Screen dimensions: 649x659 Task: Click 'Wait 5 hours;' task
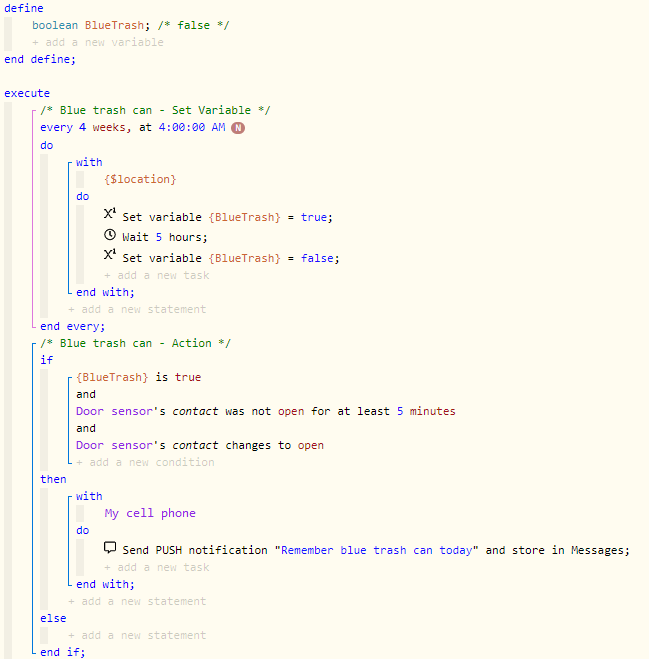(x=165, y=237)
